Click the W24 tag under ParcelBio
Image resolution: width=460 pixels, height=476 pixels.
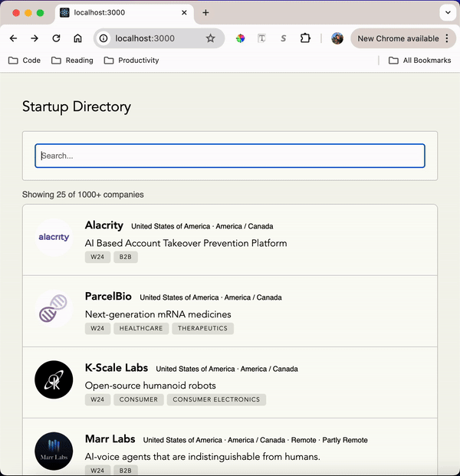click(97, 329)
